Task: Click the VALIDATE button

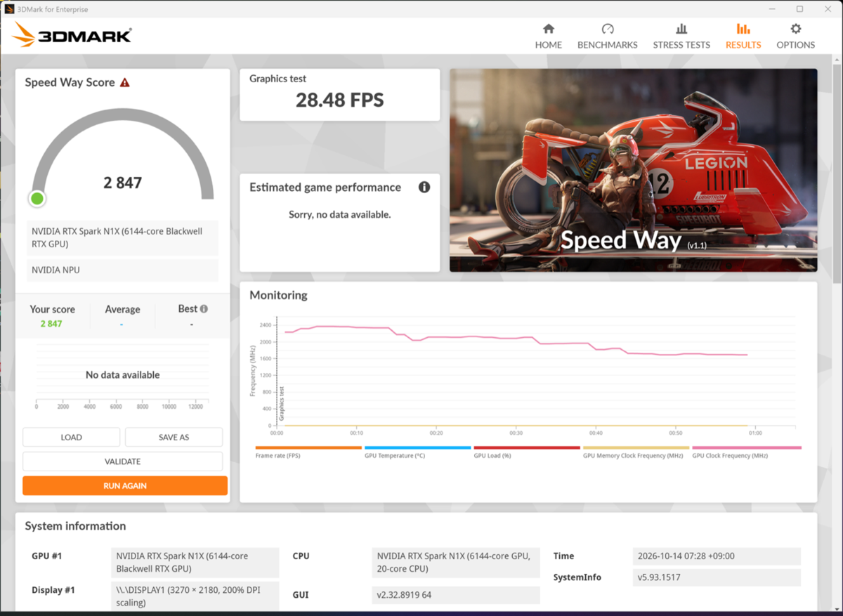Action: [x=122, y=461]
